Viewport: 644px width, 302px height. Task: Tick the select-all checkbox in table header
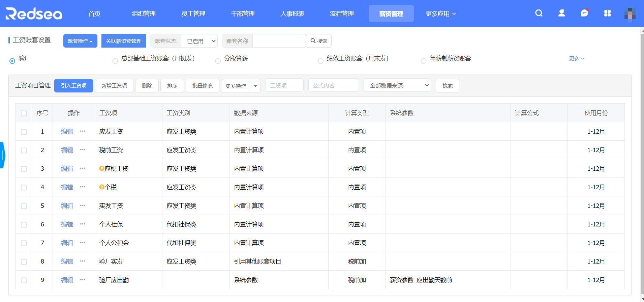24,113
